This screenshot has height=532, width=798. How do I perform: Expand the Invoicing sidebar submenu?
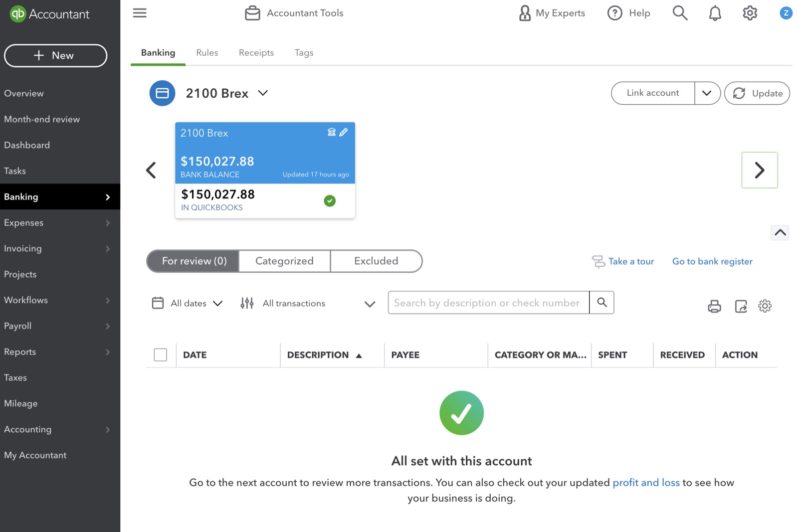108,249
